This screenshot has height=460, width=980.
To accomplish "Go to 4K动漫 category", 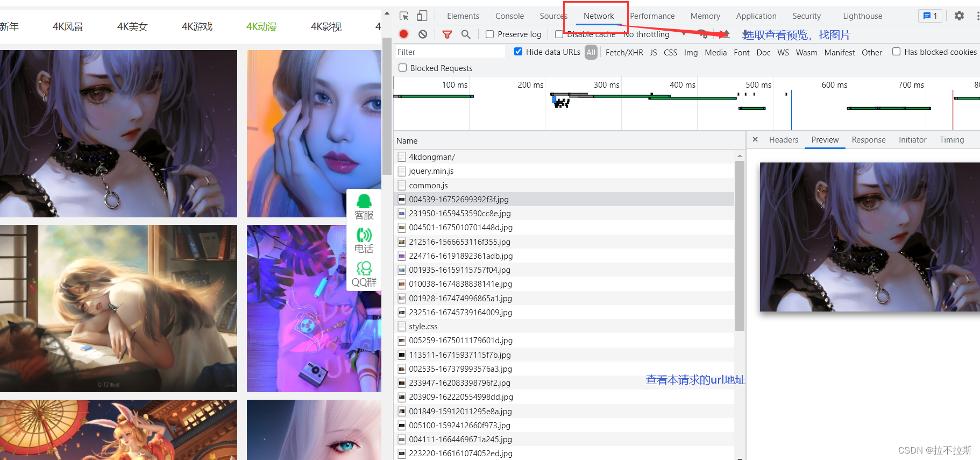I will click(261, 26).
